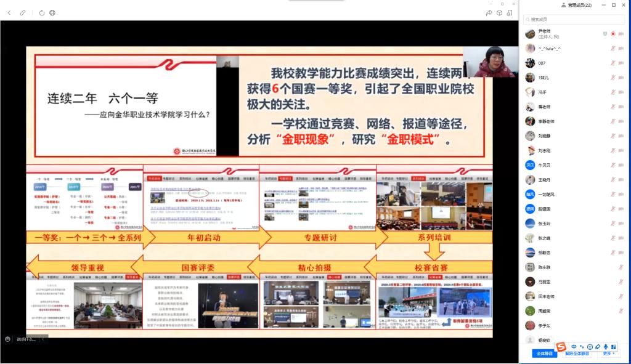Viewport: 631px width, 364px height.
Task: Click the 全体静音 mute-all button
Action: pyautogui.click(x=544, y=354)
